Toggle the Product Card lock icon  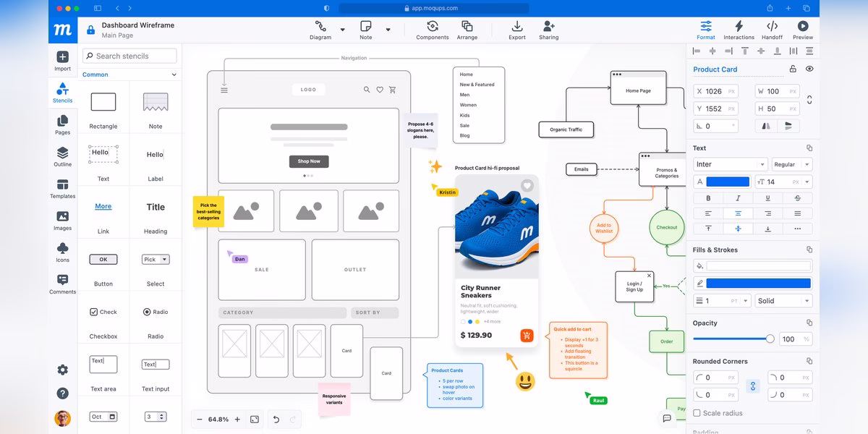[793, 69]
